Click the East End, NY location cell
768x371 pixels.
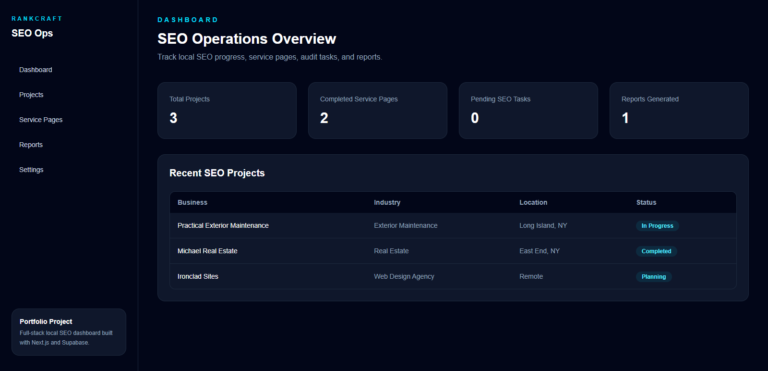coord(539,251)
